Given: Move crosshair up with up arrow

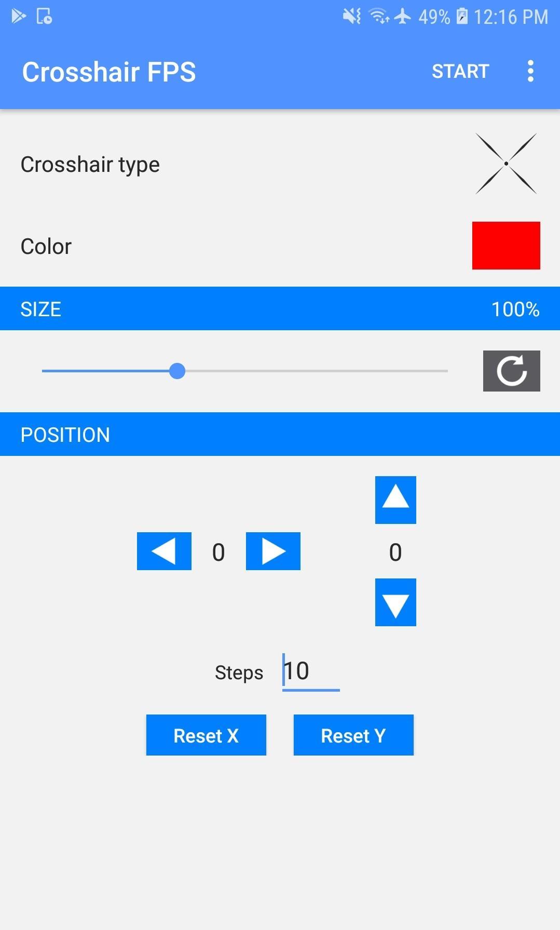Looking at the screenshot, I should pos(395,500).
